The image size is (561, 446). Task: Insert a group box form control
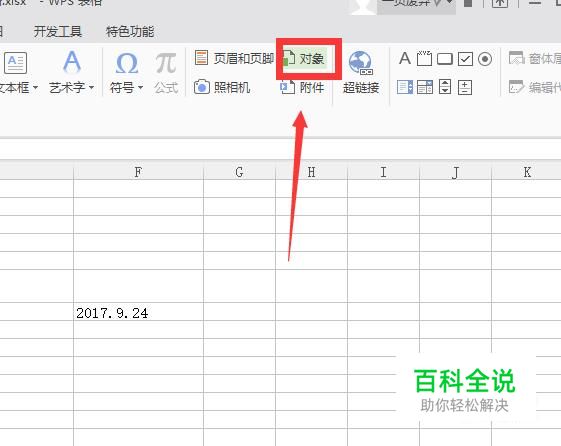coord(424,58)
